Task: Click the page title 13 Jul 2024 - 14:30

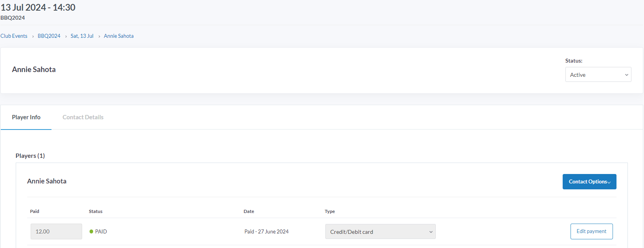Action: [x=38, y=7]
